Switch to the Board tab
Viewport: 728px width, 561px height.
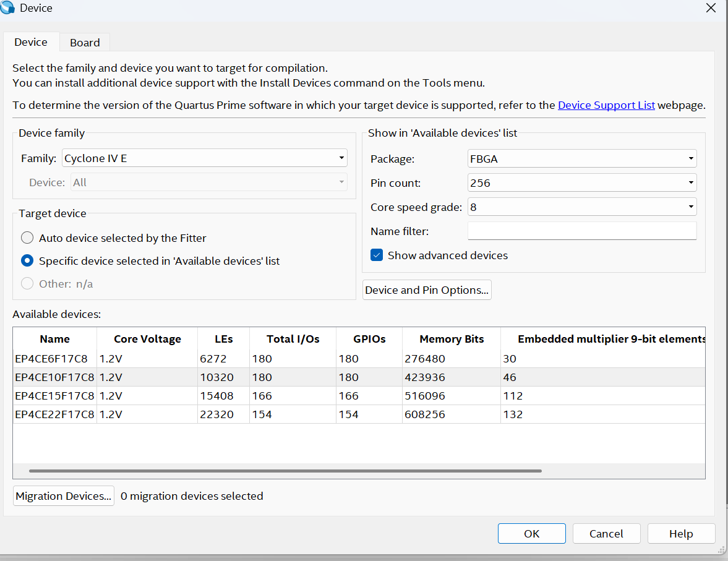click(85, 42)
